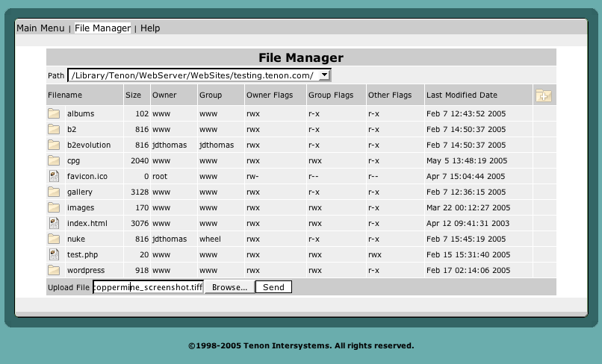The image size is (602, 364).
Task: Select the favicon.ico file icon
Action: (x=54, y=177)
